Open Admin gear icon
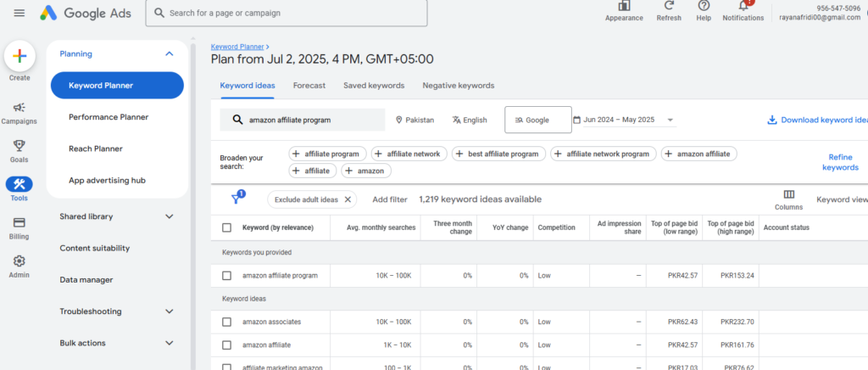This screenshot has width=868, height=370. [19, 261]
